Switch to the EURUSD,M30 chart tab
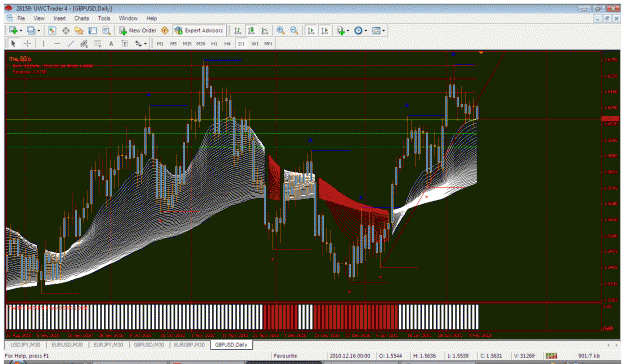The image size is (625, 364). pos(67,345)
